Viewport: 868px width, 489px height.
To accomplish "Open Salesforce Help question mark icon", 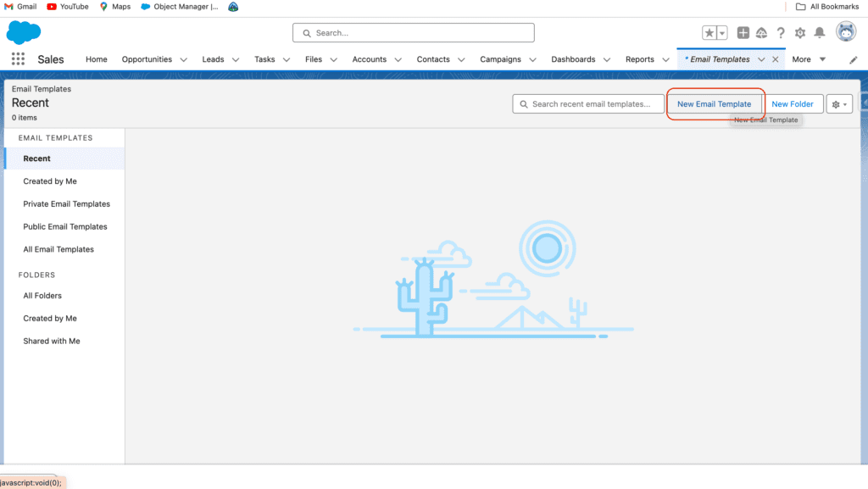I will click(781, 33).
